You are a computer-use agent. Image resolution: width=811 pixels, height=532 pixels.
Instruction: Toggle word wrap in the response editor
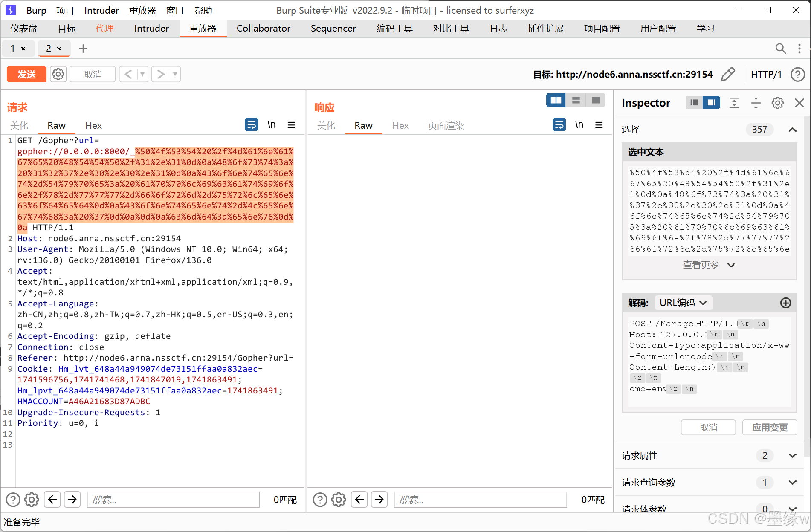[x=559, y=125]
